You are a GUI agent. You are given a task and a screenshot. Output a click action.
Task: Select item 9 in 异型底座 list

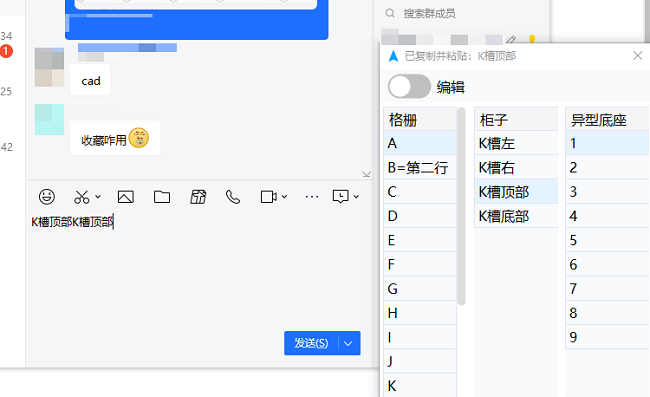607,337
